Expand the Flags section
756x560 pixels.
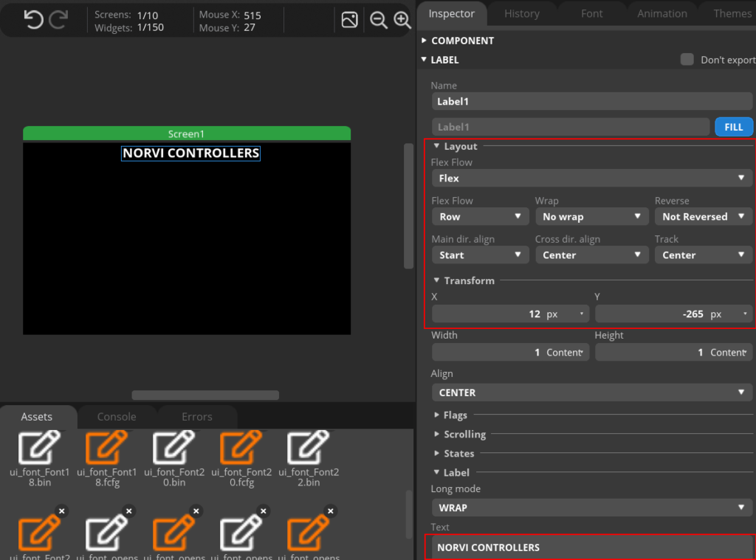(437, 415)
